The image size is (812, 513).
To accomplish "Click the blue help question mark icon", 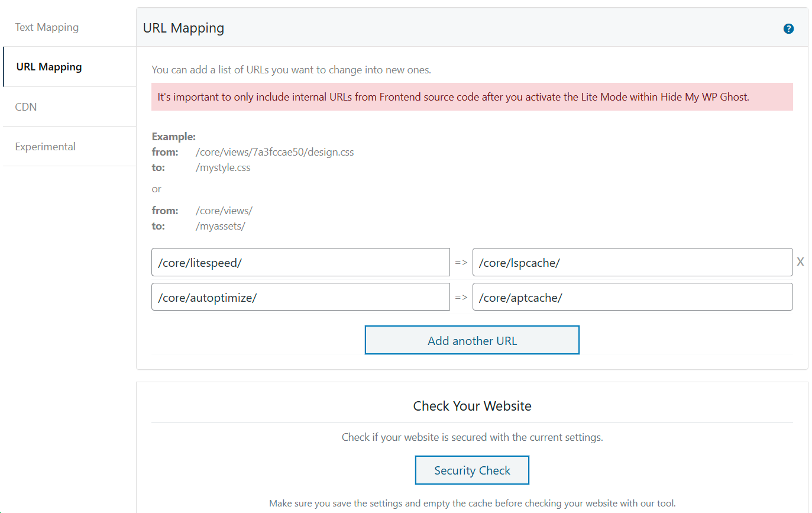I will click(788, 29).
